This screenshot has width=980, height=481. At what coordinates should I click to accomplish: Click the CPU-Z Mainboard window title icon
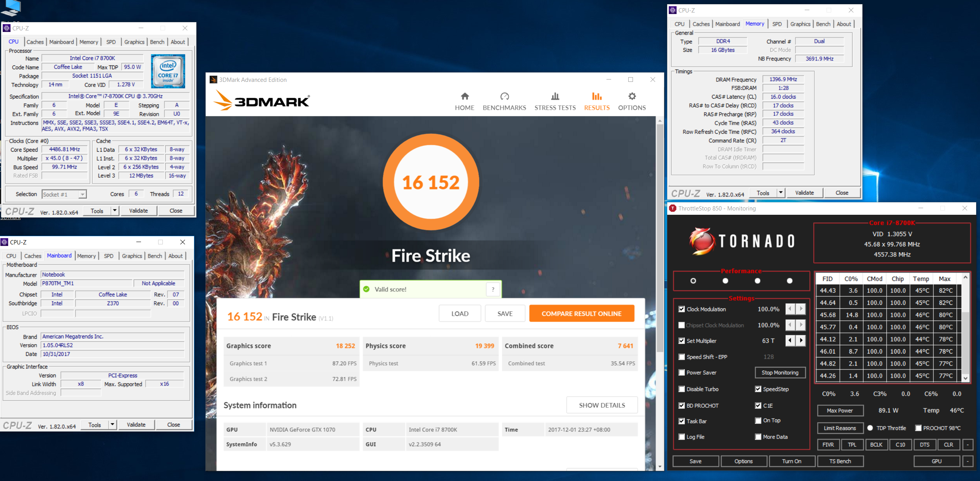point(4,242)
